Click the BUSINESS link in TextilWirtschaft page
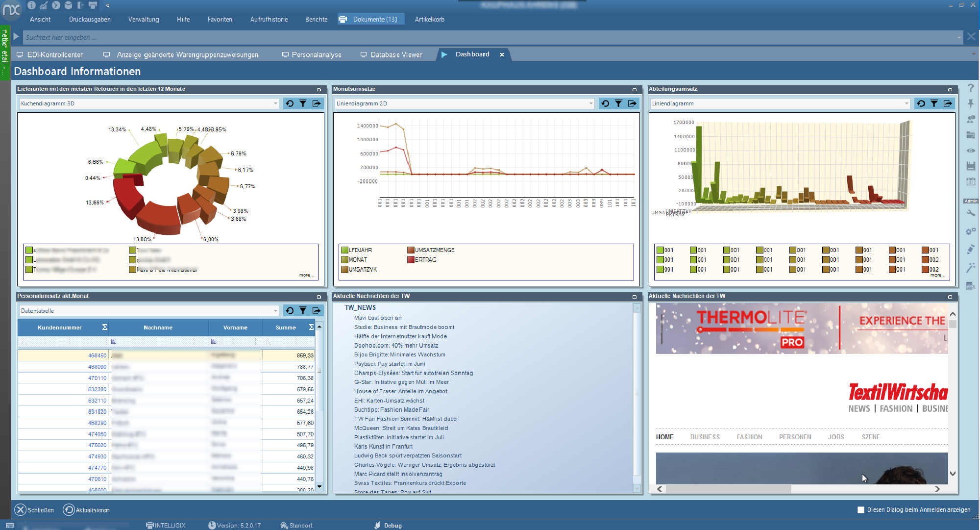Viewport: 980px width, 530px height. click(x=705, y=437)
